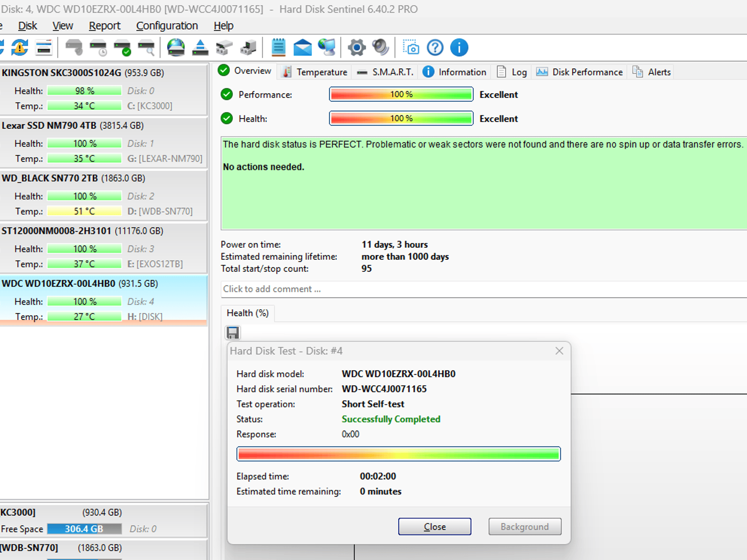This screenshot has width=747, height=560.
Task: Open the Configuration menu
Action: (167, 26)
